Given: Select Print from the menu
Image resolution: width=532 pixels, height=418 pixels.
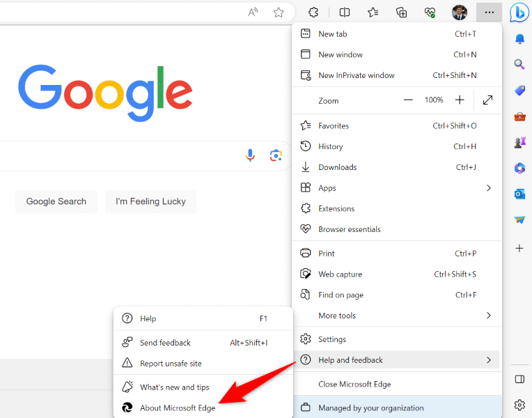Looking at the screenshot, I should pos(397,254).
